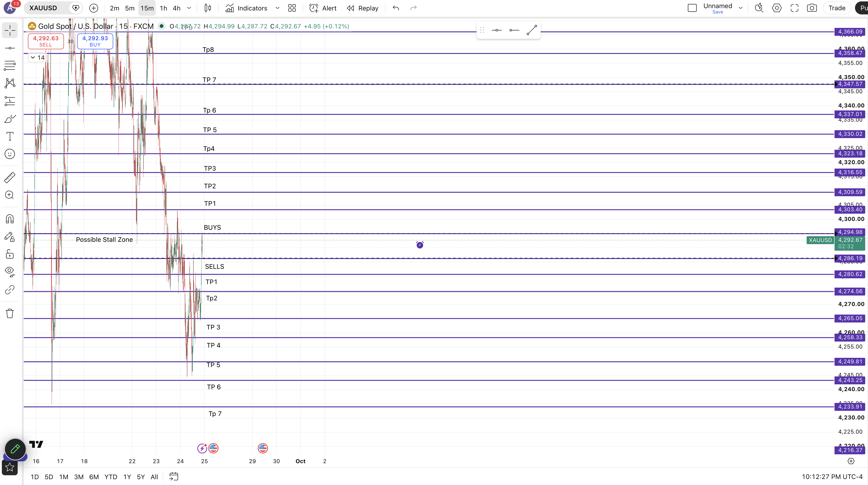
Task: Toggle lock all drawing tools
Action: pos(10,254)
